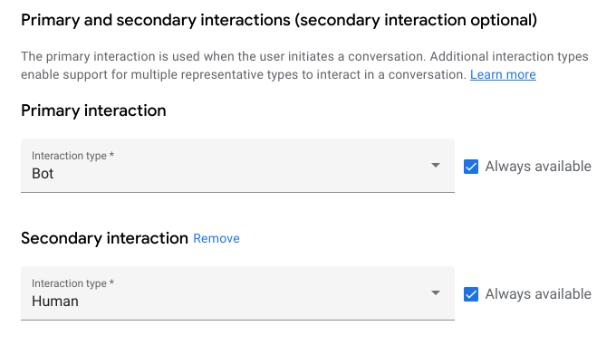This screenshot has width=616, height=364.
Task: Uncheck Always available for the Human interaction
Action: (471, 293)
